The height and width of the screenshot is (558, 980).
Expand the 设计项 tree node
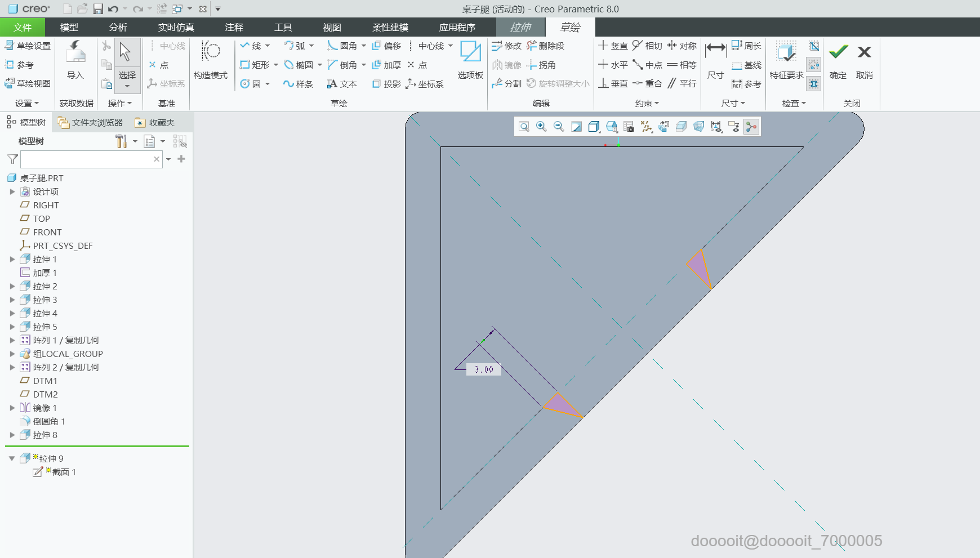click(12, 192)
